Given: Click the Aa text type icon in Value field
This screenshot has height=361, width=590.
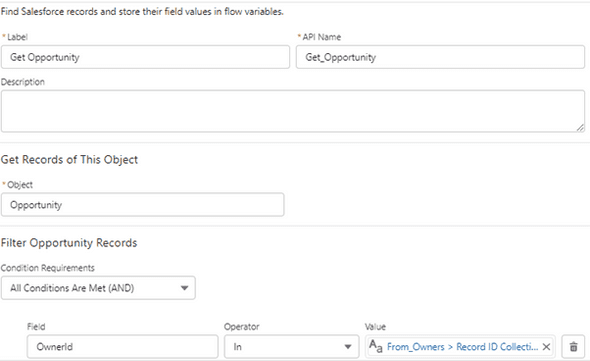Looking at the screenshot, I should (376, 346).
